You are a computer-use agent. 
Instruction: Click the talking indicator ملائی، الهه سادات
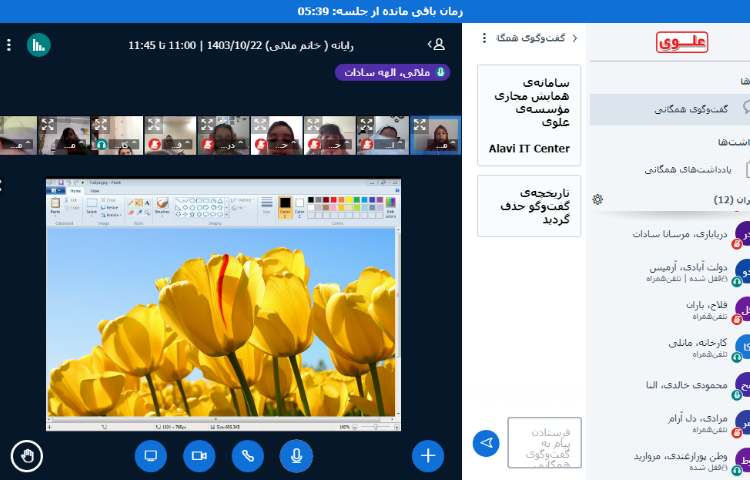click(x=392, y=73)
